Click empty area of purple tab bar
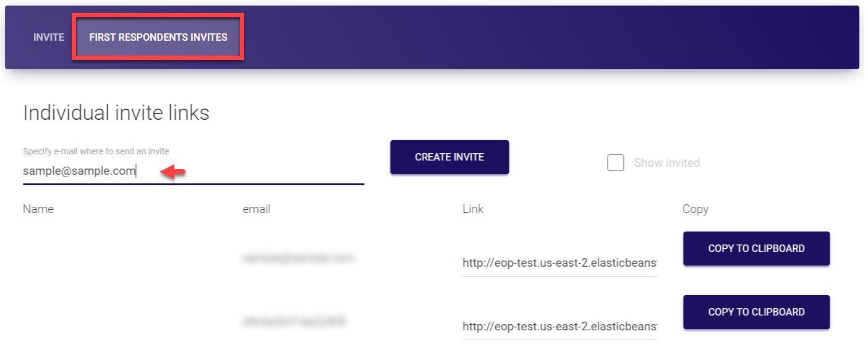The height and width of the screenshot is (347, 868). pos(525,37)
